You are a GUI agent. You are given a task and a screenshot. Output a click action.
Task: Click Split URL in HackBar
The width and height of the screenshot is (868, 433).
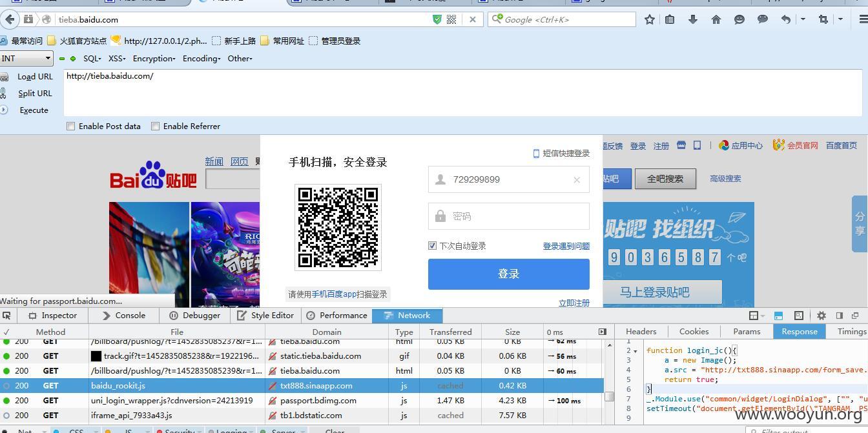[35, 94]
